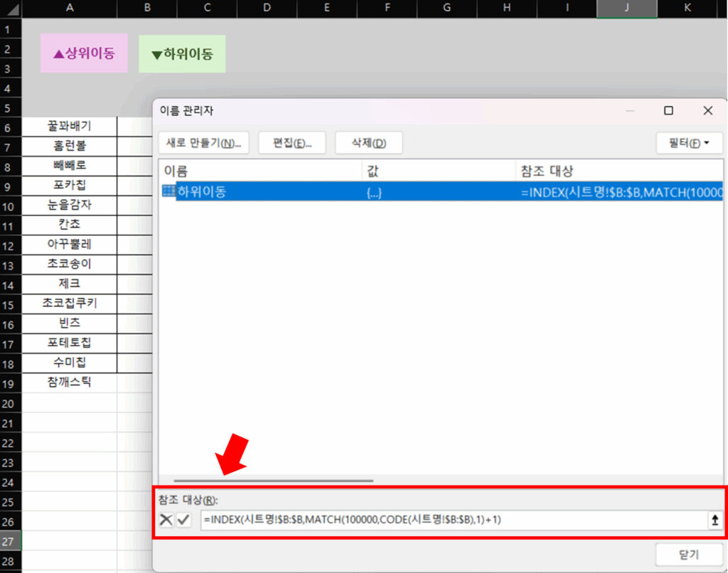
Task: Select the cell containing 꿀꽈배기
Action: click(x=69, y=127)
